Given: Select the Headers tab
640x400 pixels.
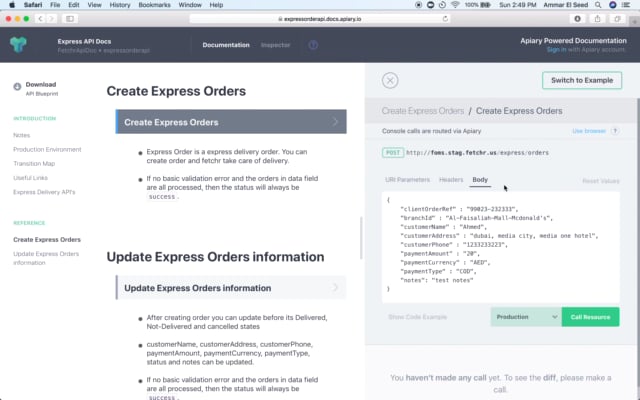Looking at the screenshot, I should [451, 180].
